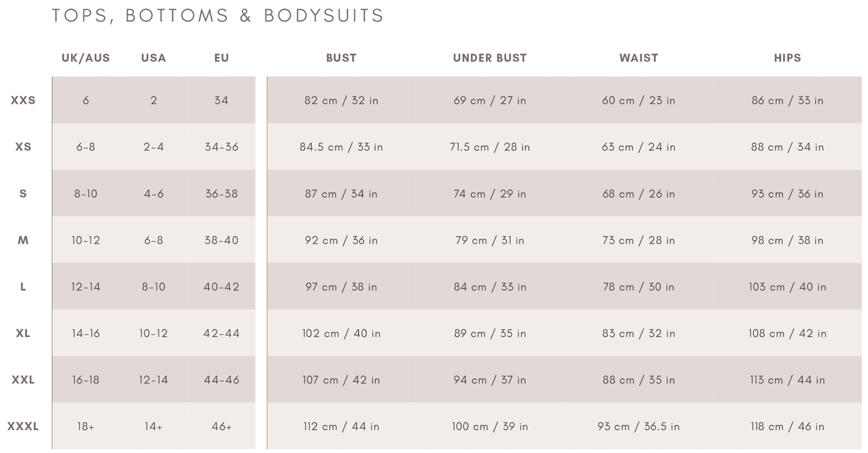Click the USA 10-12 cell
The width and height of the screenshot is (868, 453).
pyautogui.click(x=154, y=333)
